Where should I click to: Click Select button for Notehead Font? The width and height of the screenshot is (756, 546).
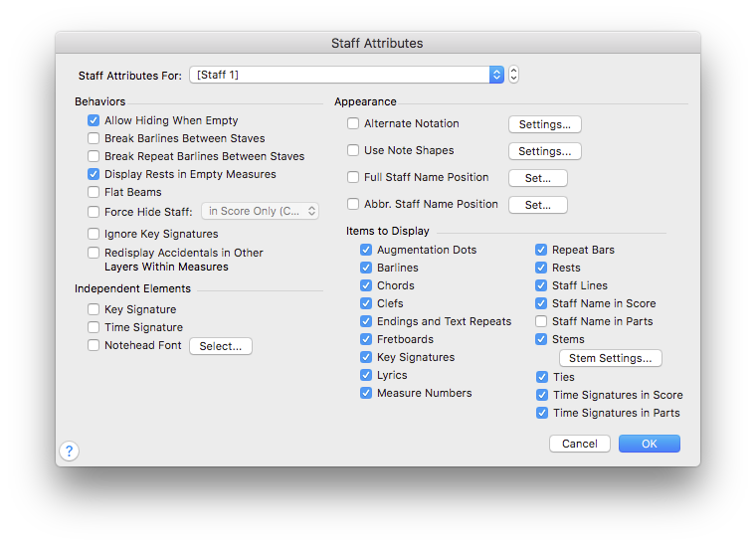[x=221, y=346]
